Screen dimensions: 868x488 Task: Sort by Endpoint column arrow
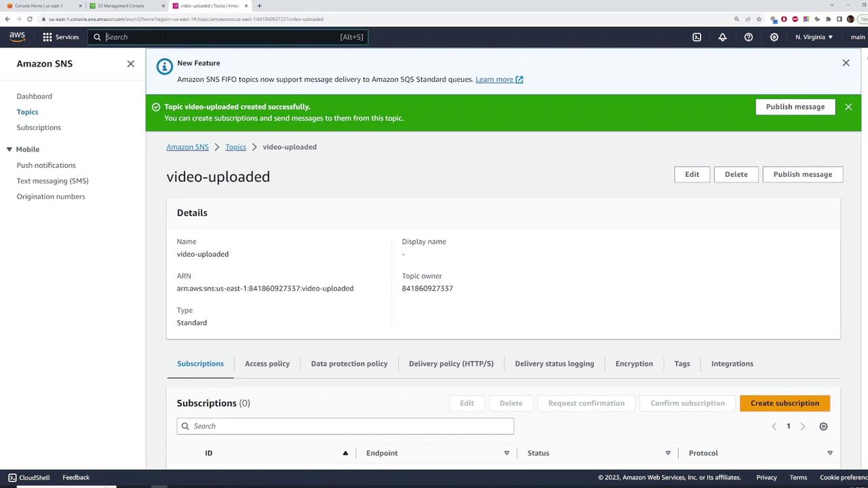(x=507, y=453)
